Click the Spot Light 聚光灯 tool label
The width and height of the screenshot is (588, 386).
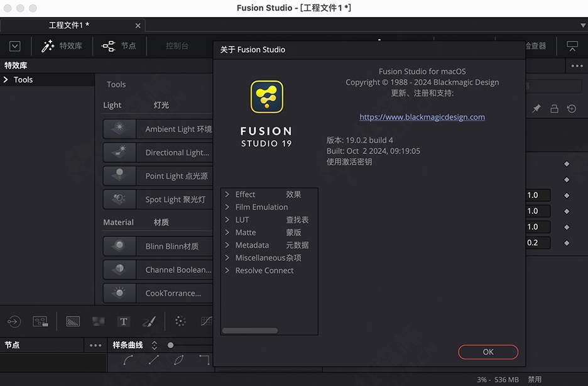pos(175,199)
